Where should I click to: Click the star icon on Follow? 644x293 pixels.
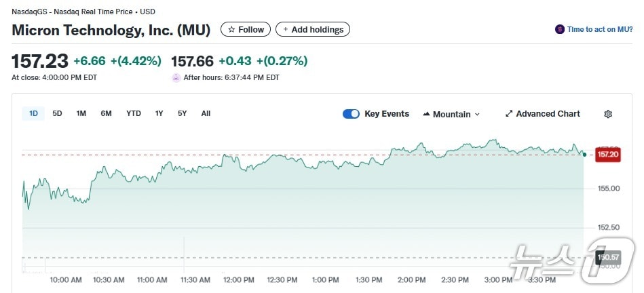click(x=231, y=30)
